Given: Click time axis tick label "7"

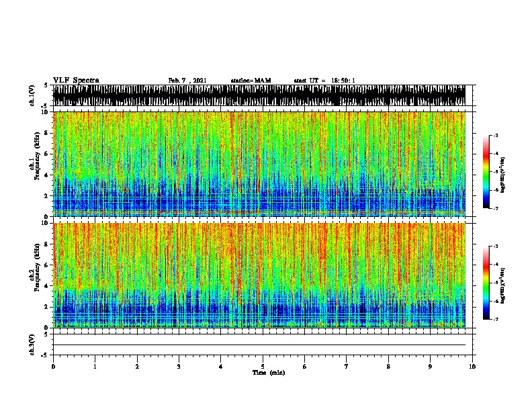Looking at the screenshot, I should (x=347, y=367).
